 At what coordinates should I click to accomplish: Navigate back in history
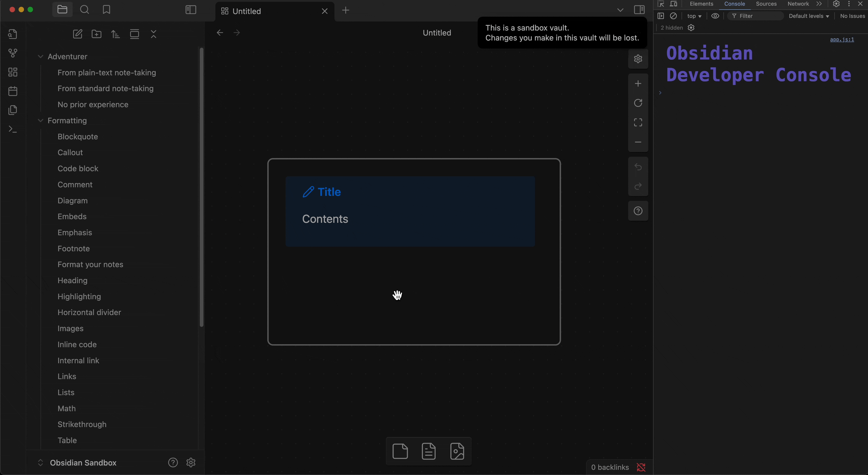[x=220, y=33]
